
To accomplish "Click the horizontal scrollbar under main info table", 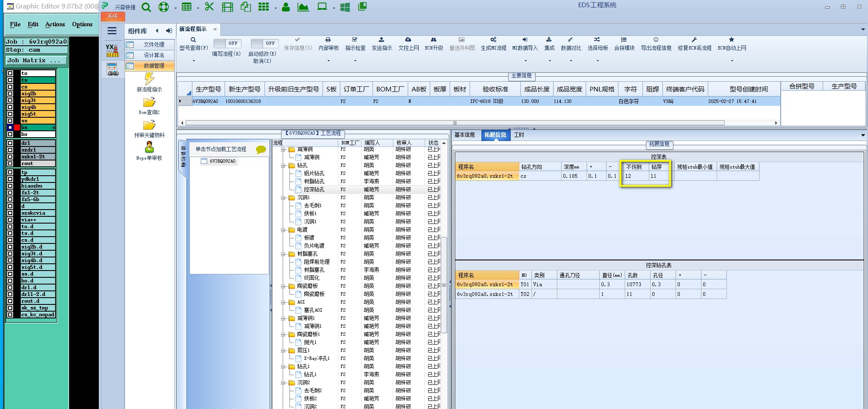I will click(455, 123).
